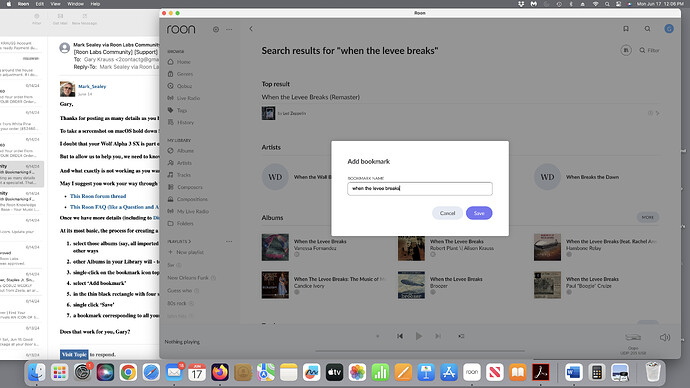Click the play button

coord(418,336)
